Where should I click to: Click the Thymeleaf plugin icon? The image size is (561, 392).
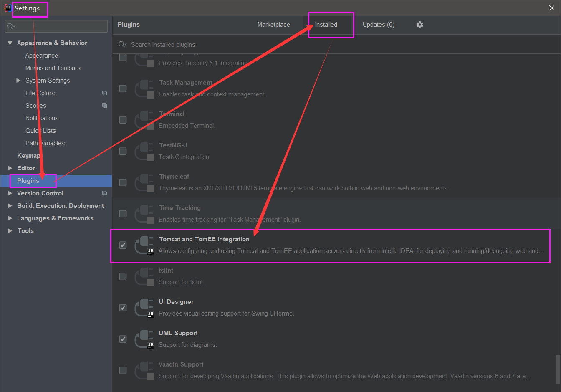[144, 182]
